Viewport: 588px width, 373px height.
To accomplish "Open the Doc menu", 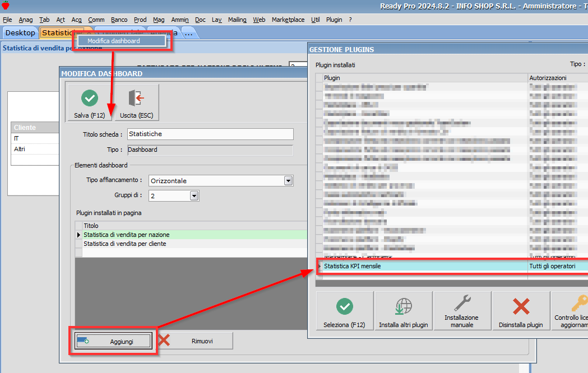I will (x=200, y=20).
